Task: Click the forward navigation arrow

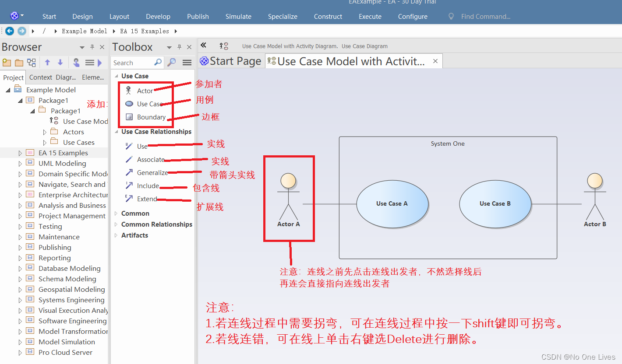Action: [21, 31]
